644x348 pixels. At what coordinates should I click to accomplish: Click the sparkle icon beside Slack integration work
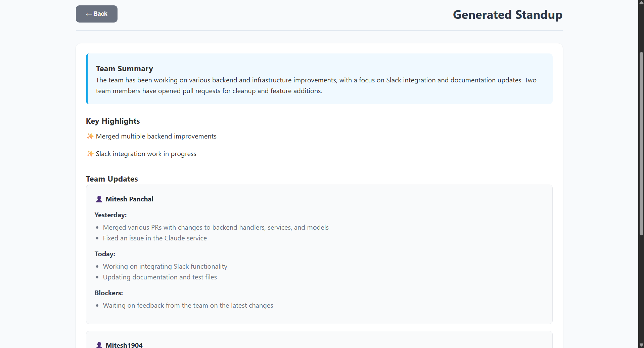[90, 154]
